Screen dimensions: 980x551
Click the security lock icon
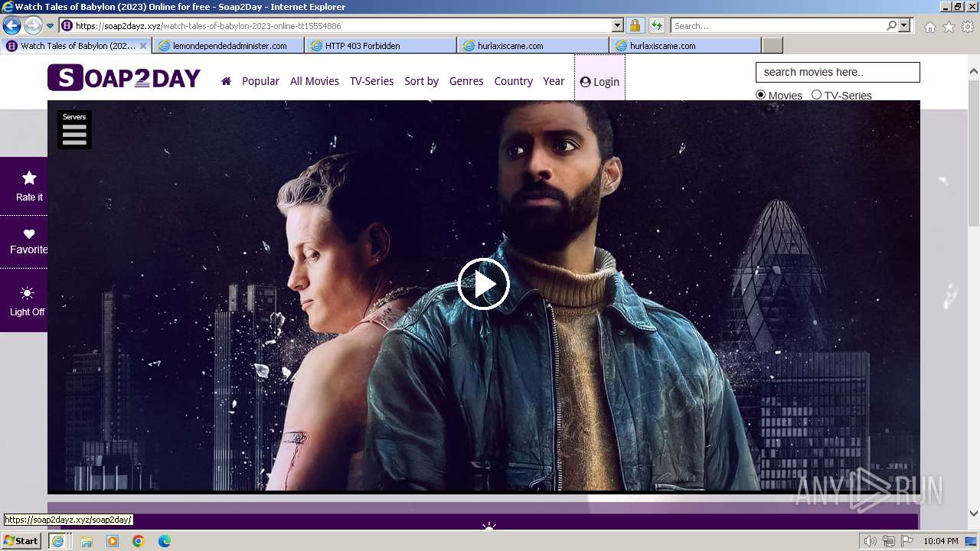click(x=635, y=25)
